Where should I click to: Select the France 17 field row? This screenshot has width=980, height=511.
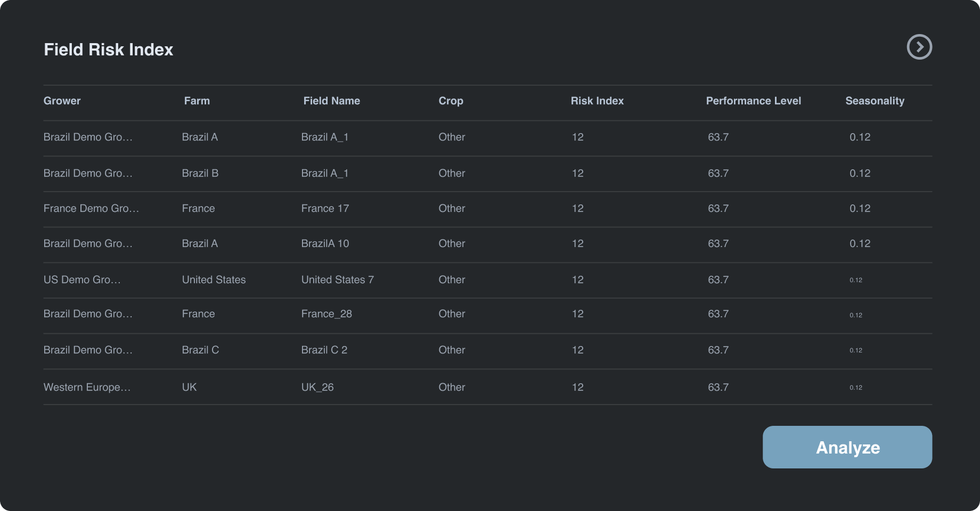pyautogui.click(x=325, y=208)
